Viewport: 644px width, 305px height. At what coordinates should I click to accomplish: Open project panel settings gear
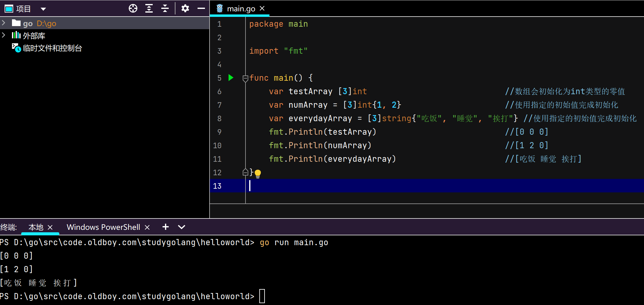click(185, 9)
